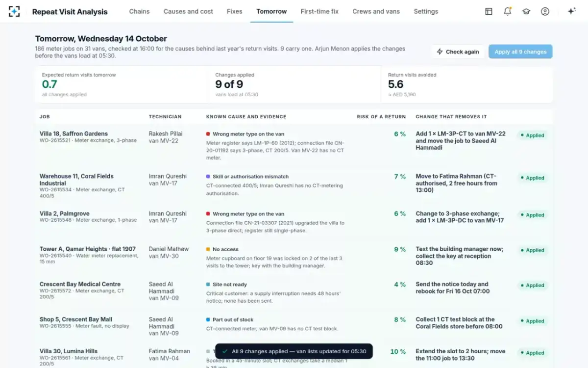Select job Crescent Bay Medical Centre

pos(80,284)
